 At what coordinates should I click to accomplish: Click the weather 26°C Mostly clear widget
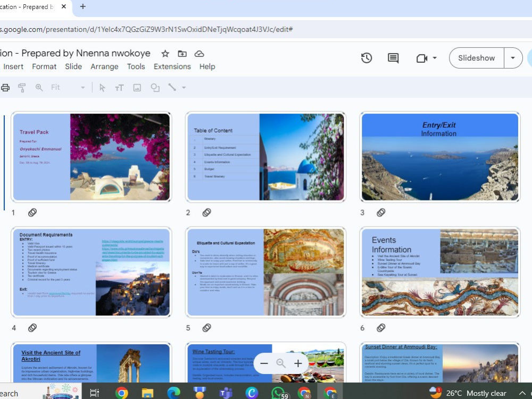pyautogui.click(x=468, y=393)
